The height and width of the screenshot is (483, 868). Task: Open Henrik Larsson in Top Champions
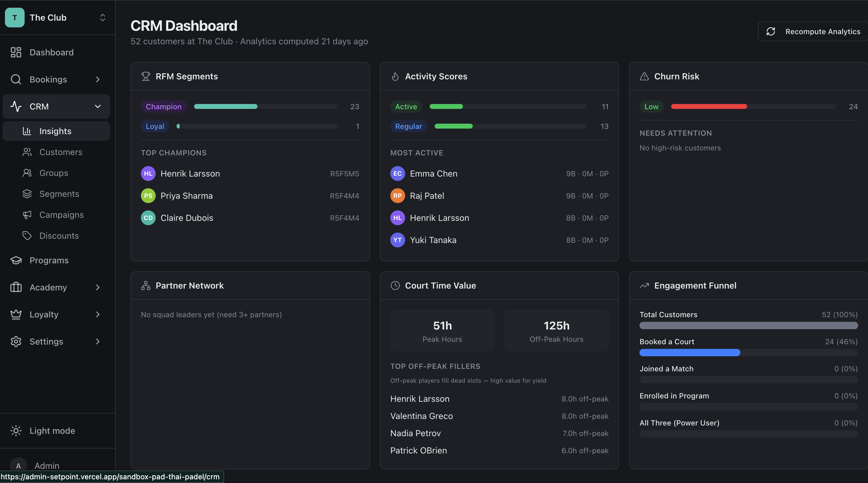[x=250, y=174]
